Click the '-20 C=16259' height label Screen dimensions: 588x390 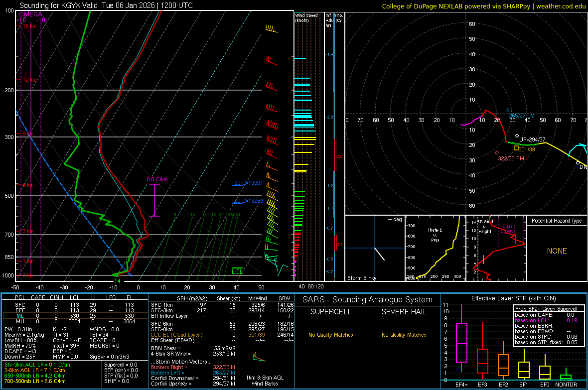coord(248,201)
